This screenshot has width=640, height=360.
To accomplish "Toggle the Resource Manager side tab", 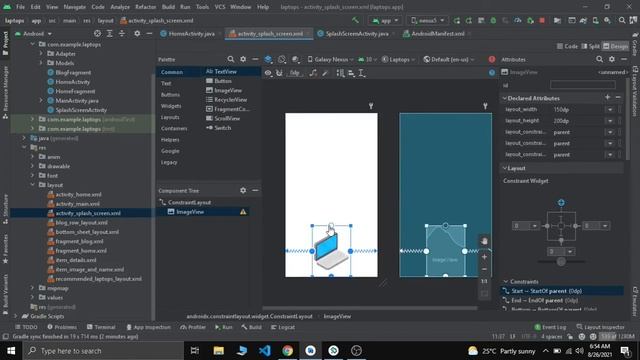I will tap(5, 92).
